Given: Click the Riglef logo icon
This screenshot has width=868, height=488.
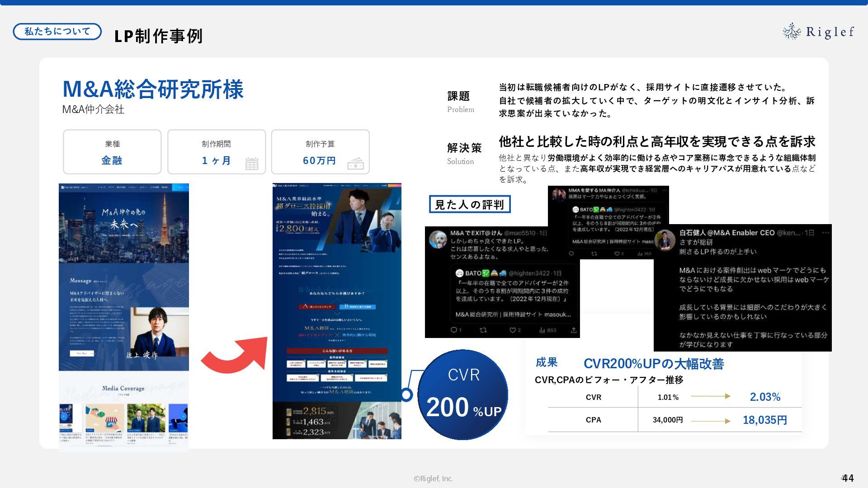Looking at the screenshot, I should pos(792,31).
